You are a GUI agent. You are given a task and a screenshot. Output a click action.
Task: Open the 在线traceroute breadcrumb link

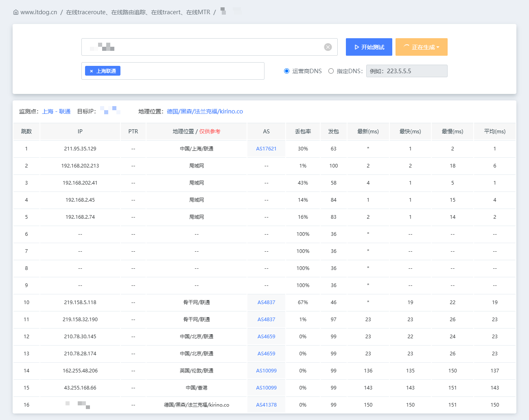click(138, 12)
